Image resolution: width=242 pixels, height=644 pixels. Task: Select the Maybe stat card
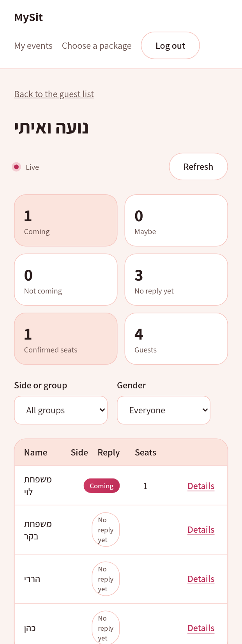(176, 221)
